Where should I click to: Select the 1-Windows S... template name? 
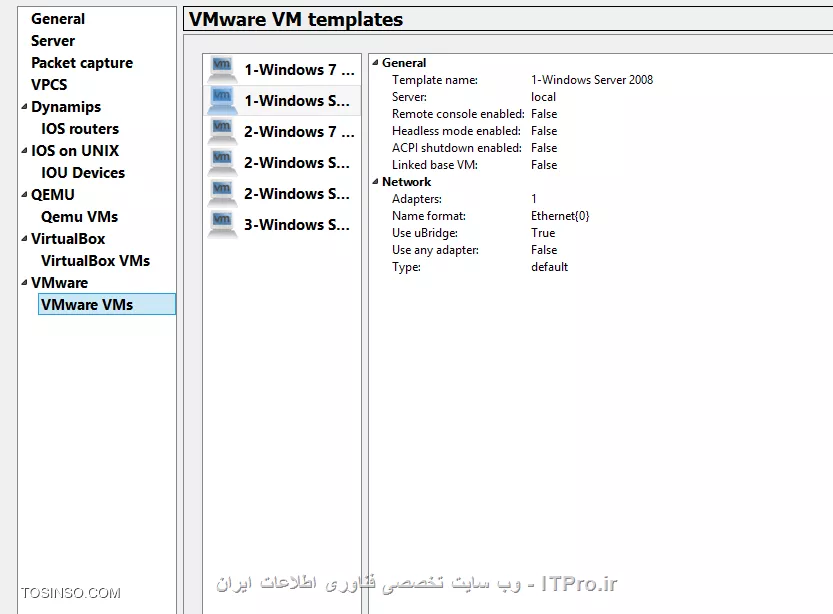pos(297,100)
